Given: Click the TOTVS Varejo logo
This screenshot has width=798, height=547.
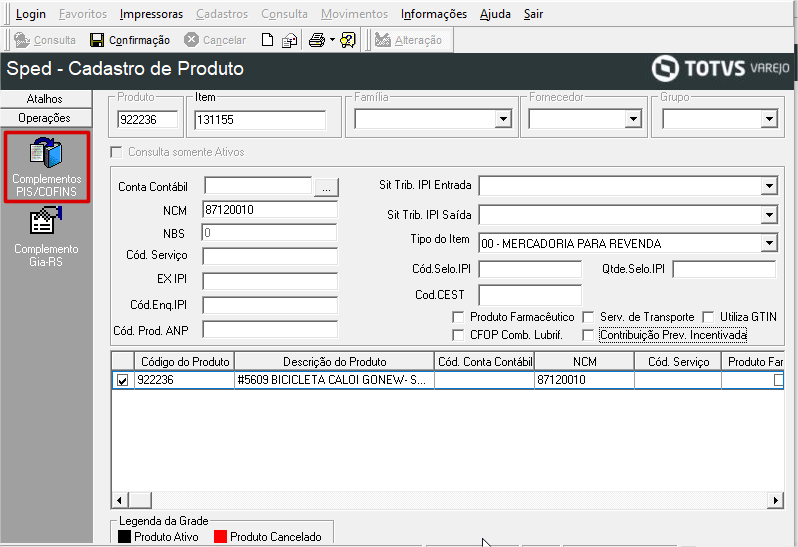Looking at the screenshot, I should 721,68.
